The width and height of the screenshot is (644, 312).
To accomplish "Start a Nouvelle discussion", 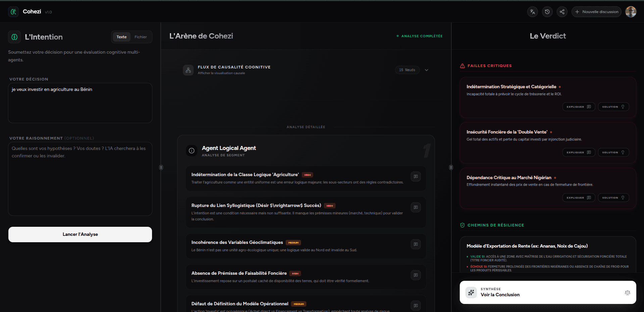I will point(596,12).
